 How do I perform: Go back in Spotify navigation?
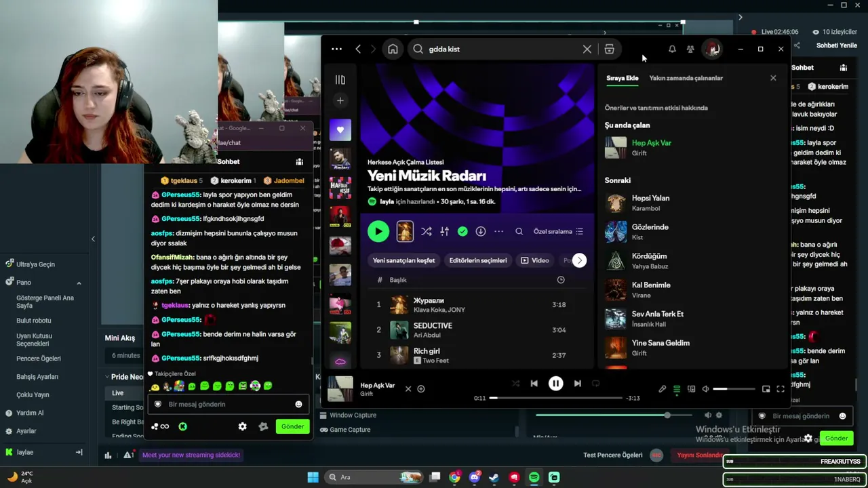(358, 49)
